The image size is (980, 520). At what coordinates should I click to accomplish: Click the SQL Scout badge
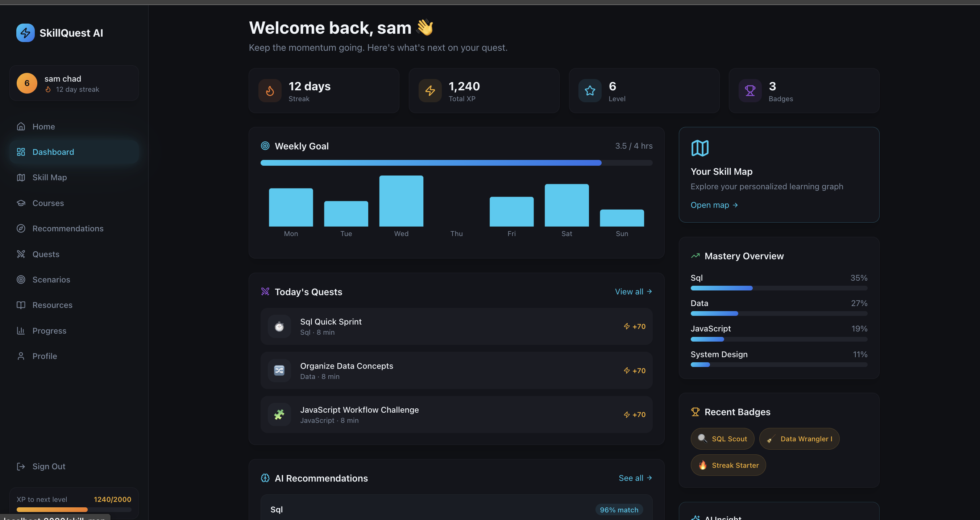tap(722, 439)
